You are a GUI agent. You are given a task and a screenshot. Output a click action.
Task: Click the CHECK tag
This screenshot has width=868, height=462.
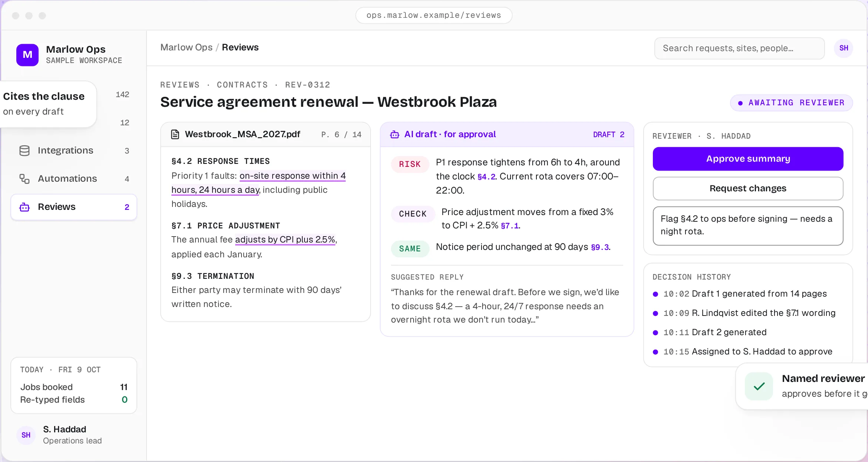coord(413,214)
